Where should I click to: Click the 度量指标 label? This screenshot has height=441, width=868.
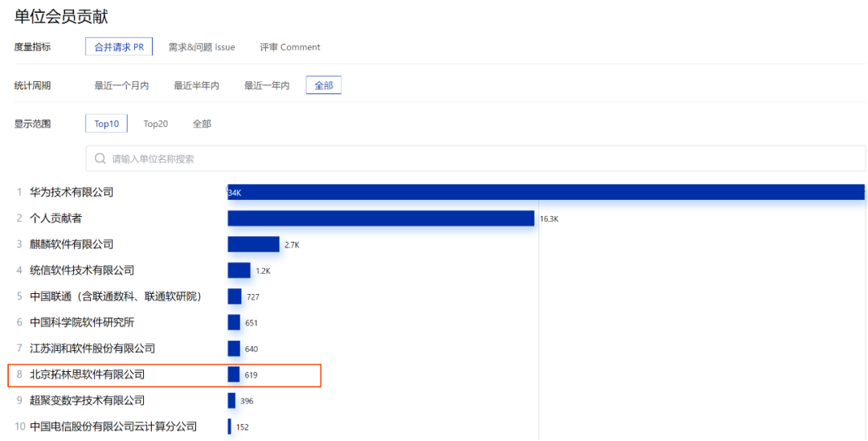pos(32,47)
